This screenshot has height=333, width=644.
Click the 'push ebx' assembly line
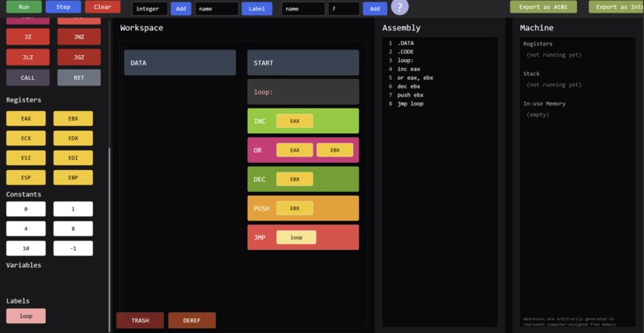[411, 95]
